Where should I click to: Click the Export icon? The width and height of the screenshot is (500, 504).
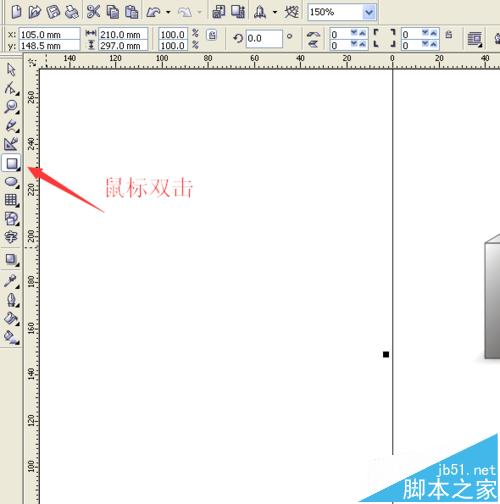(238, 12)
